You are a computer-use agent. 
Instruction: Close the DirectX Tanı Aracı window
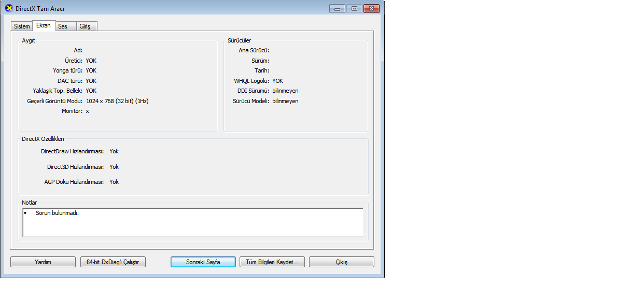(371, 8)
